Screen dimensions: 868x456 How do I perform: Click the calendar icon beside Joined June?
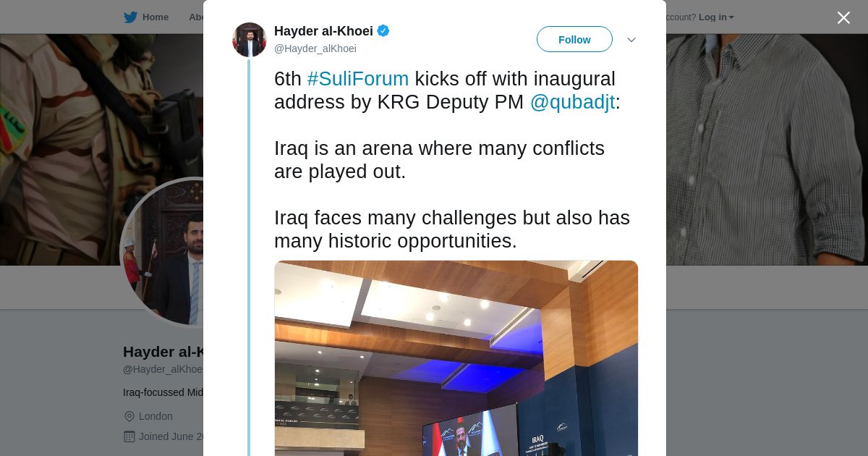coord(129,436)
